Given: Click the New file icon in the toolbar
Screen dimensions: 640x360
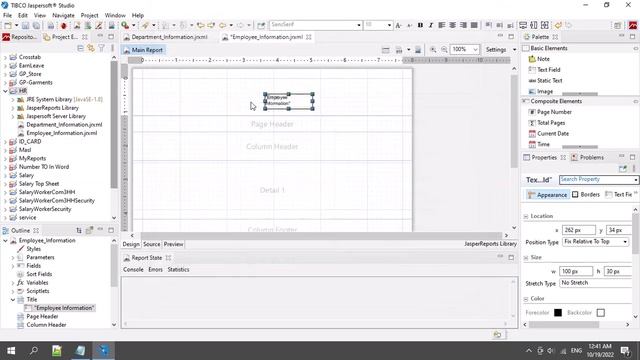Looking at the screenshot, I should 8,25.
